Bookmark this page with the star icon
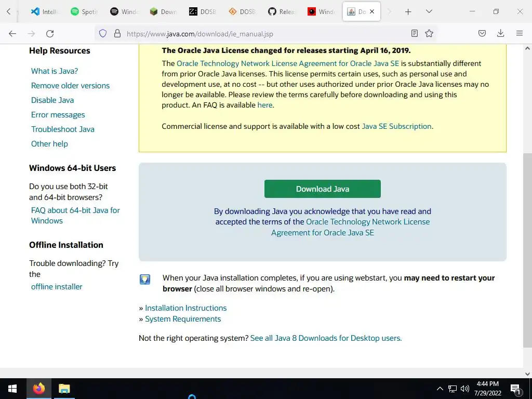Viewport: 532px width, 399px height. pos(429,33)
